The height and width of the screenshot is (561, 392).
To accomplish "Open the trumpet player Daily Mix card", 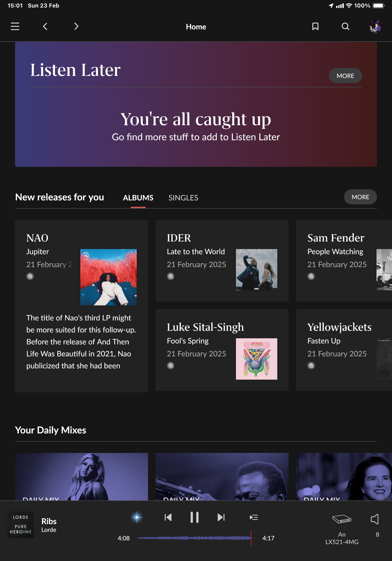I will pos(222,476).
